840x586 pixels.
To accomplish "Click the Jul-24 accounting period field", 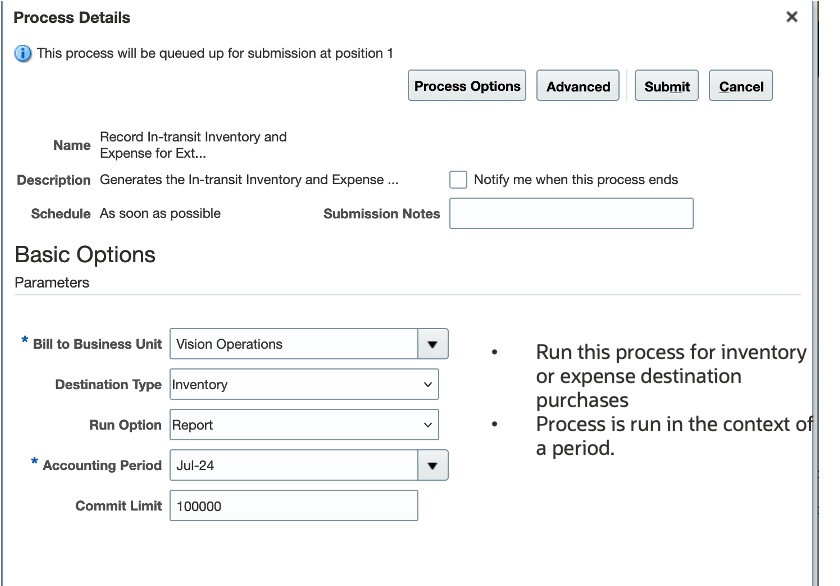I will [x=294, y=465].
